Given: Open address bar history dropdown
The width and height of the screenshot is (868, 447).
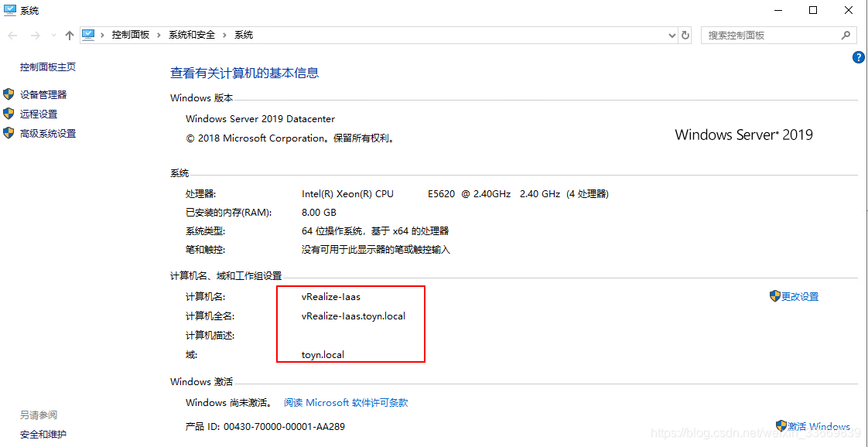Looking at the screenshot, I should [x=672, y=35].
